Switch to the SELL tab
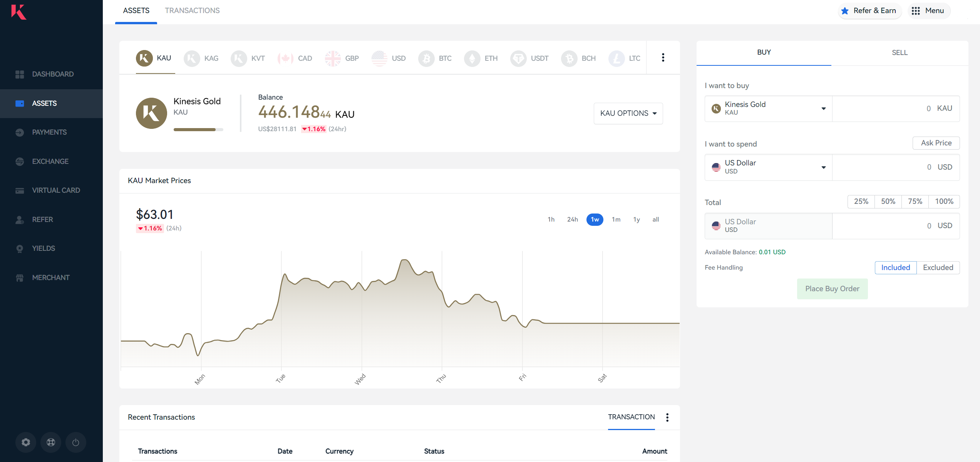The width and height of the screenshot is (980, 462). pos(900,53)
